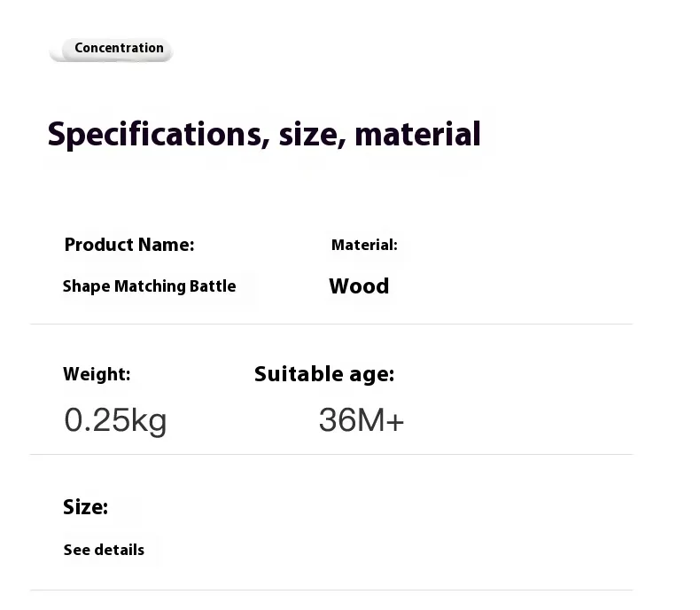The image size is (700, 610).
Task: Click the divider line below "See details"
Action: pyautogui.click(x=331, y=590)
